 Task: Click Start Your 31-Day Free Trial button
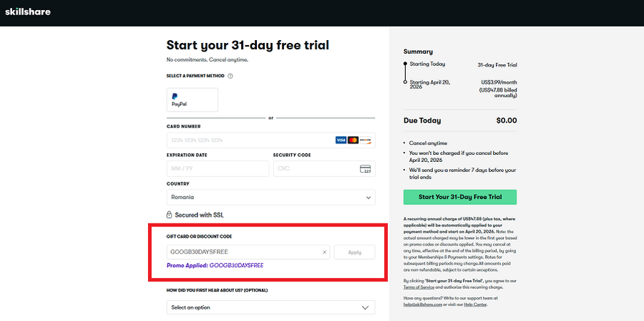(x=459, y=197)
